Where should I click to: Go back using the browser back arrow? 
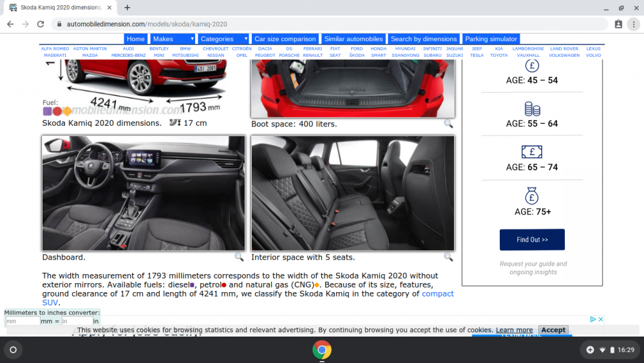[x=10, y=25]
